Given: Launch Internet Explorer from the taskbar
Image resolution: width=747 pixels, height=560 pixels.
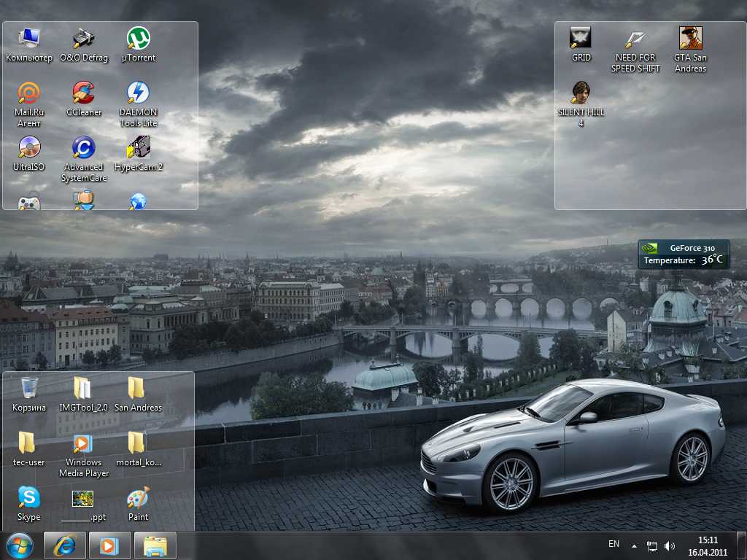Looking at the screenshot, I should pos(65,545).
